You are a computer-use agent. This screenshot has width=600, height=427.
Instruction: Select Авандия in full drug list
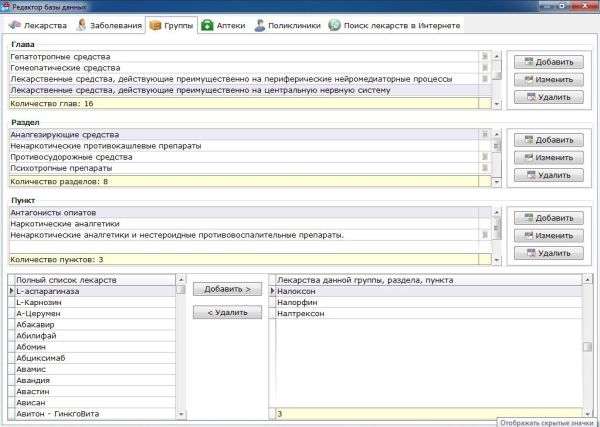95,380
